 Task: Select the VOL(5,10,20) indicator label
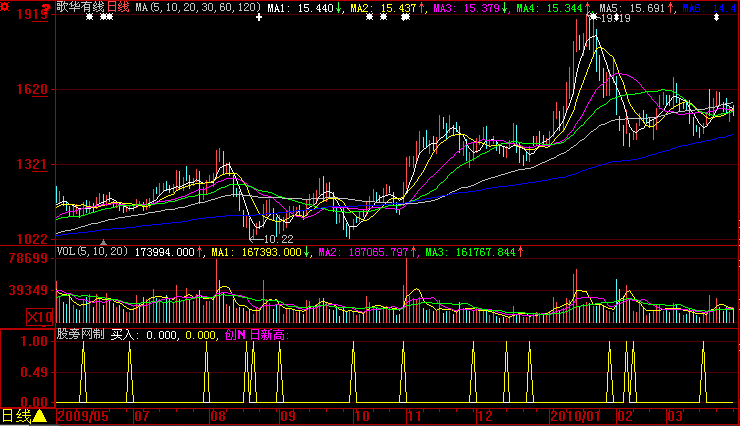(92, 252)
